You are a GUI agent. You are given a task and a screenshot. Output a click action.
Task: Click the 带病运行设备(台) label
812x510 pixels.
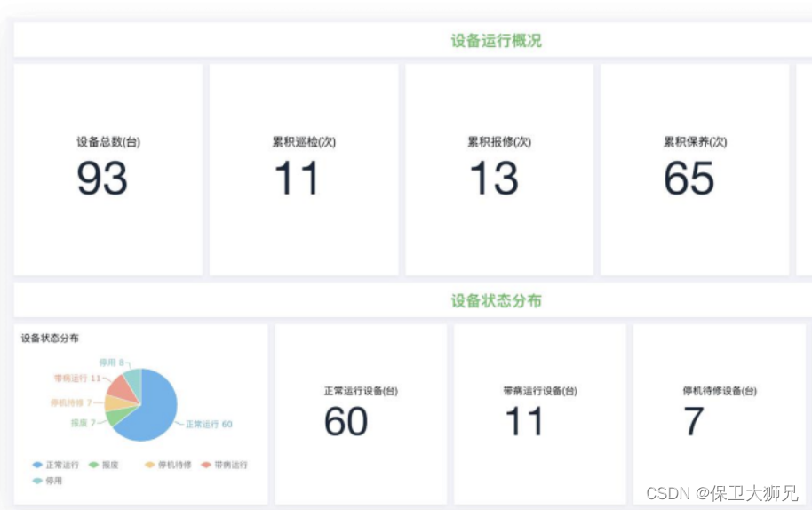pyautogui.click(x=540, y=391)
